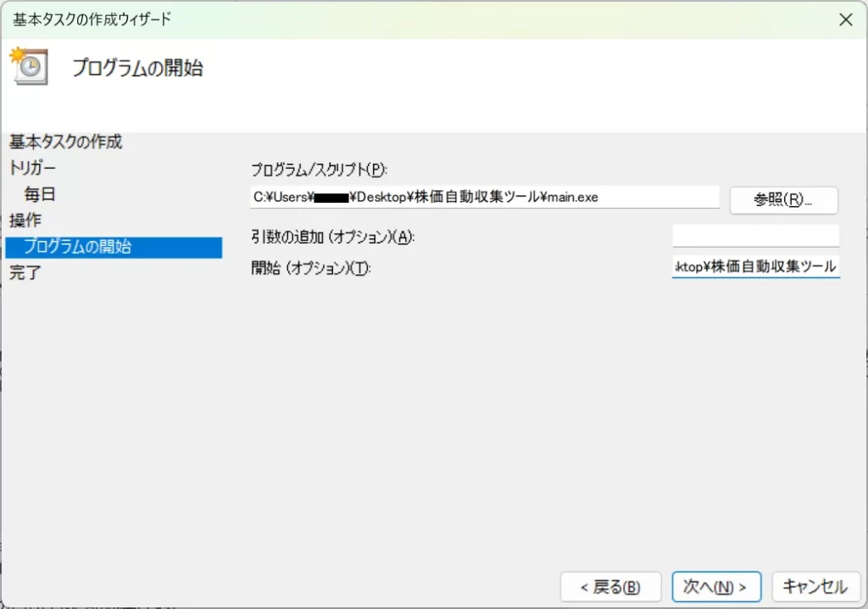
Task: Click the empty 引数の追加 arguments field
Action: (755, 236)
